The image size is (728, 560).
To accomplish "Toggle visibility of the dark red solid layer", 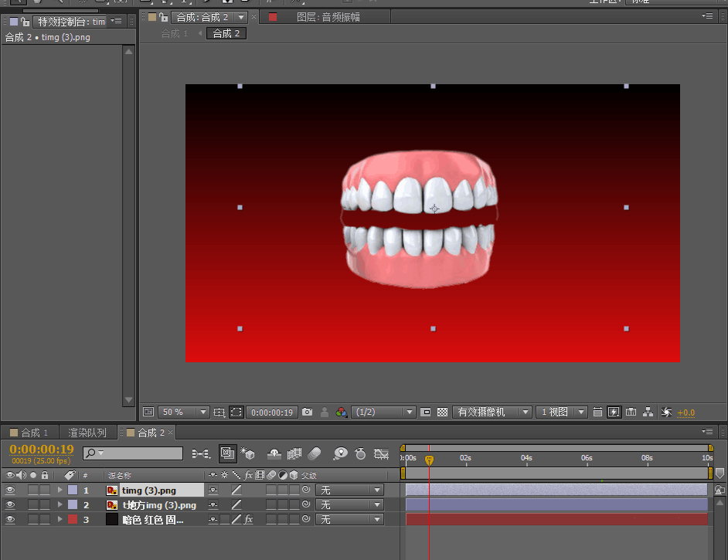I will coord(10,520).
